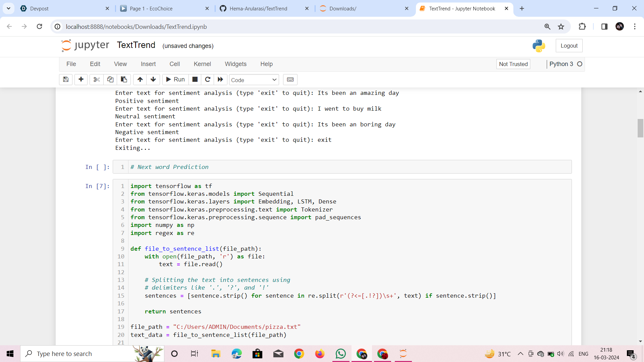
Task: Interrupt the kernel with stop icon
Action: tap(195, 79)
